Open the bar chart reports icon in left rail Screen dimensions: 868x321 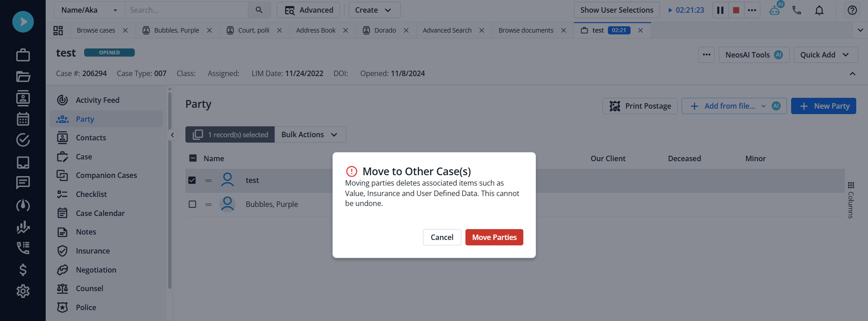pyautogui.click(x=23, y=226)
